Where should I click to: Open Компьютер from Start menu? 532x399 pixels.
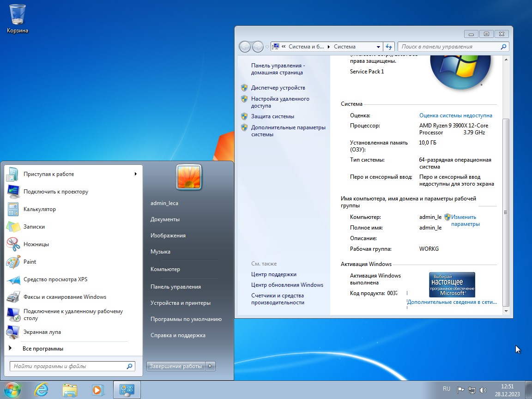coord(165,269)
